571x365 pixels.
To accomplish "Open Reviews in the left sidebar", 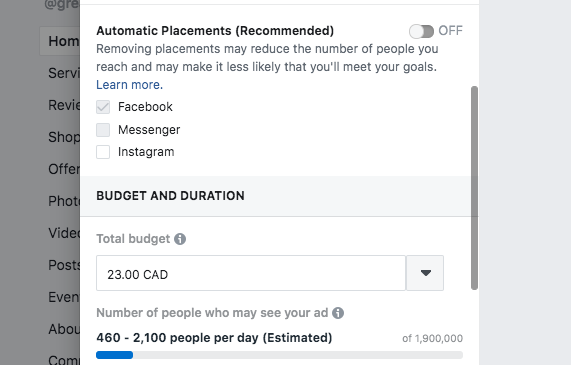I will point(64,105).
